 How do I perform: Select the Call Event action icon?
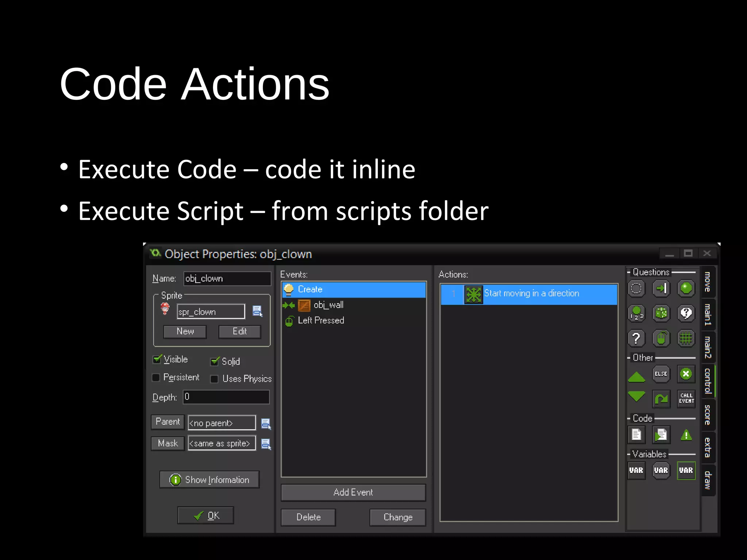click(686, 398)
